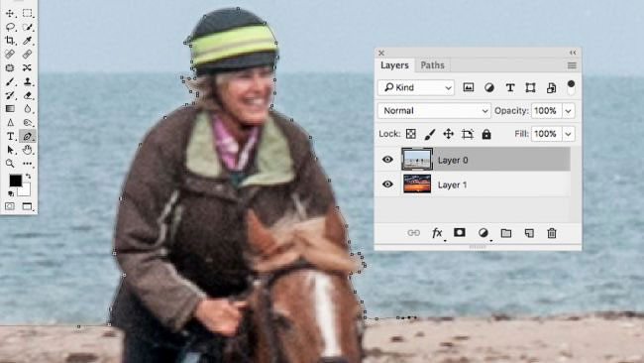Image resolution: width=644 pixels, height=363 pixels.
Task: Select the History Brush tool
Action: 10,95
